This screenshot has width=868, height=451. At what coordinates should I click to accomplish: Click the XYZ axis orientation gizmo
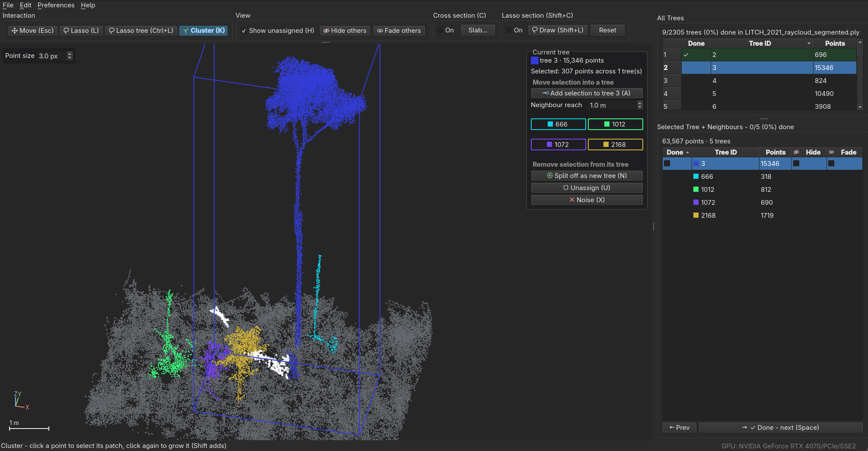[20, 400]
